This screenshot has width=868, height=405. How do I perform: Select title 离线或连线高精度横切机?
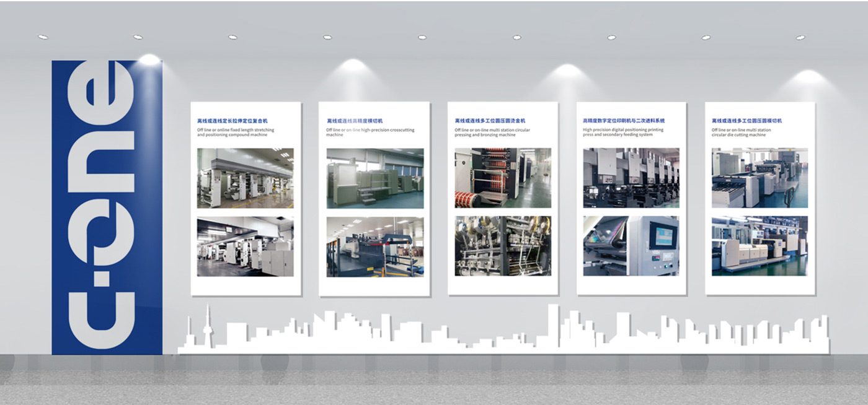pos(355,121)
